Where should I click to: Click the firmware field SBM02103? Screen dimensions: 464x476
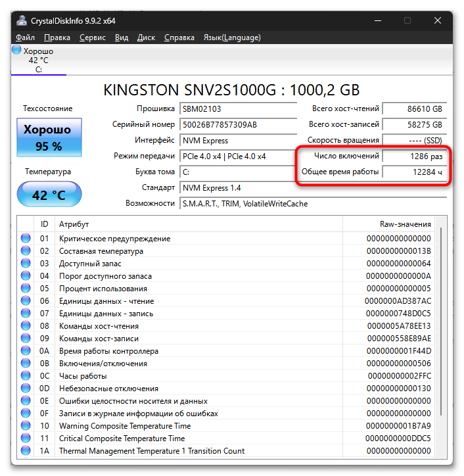point(238,108)
